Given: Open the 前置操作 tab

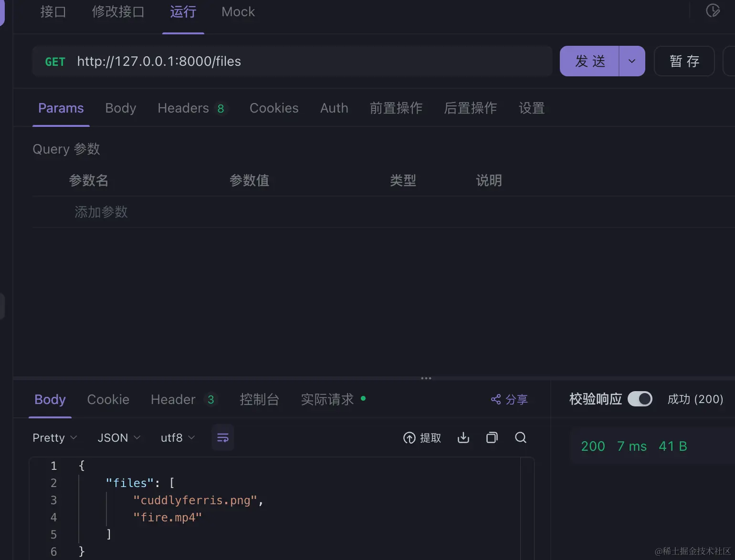Looking at the screenshot, I should (x=396, y=108).
